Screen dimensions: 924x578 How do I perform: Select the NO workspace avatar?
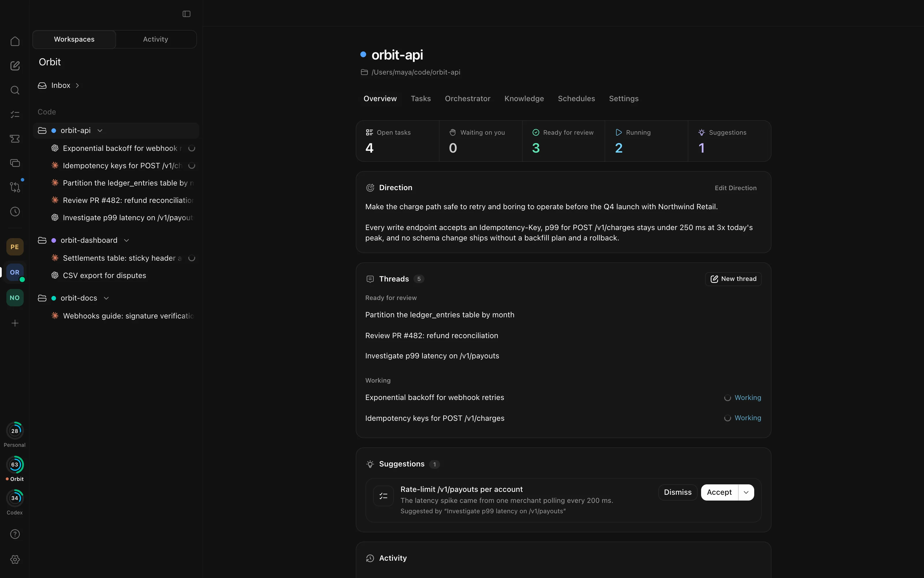(15, 298)
